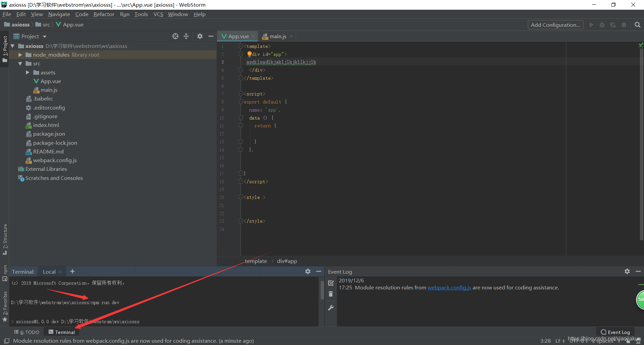The image size is (644, 345).
Task: Click the Run with Coverage icon
Action: coord(613,25)
